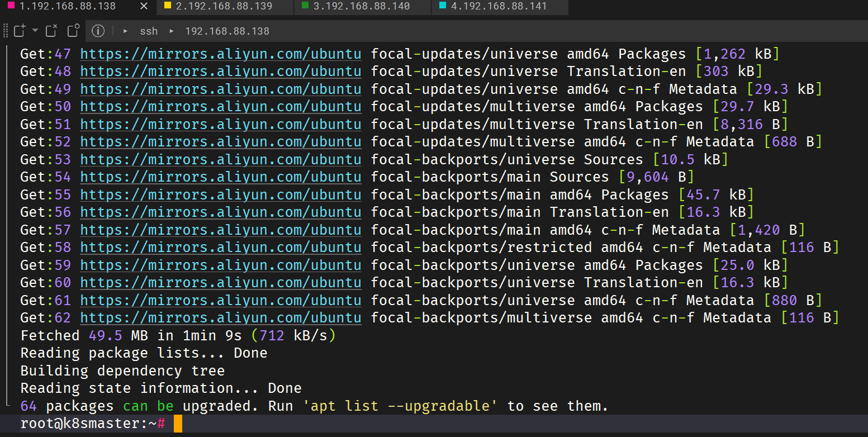
Task: Open the aliyun mirror link on Get:62 line
Action: [221, 318]
